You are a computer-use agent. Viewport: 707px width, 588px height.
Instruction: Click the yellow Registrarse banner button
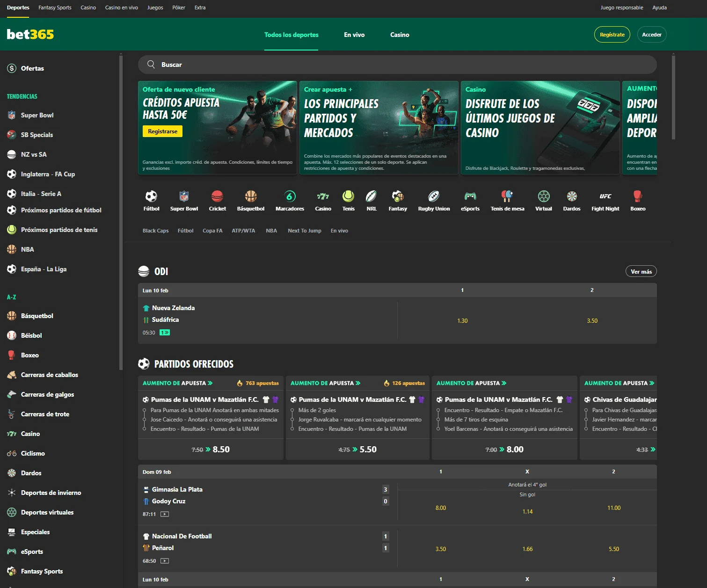point(162,131)
